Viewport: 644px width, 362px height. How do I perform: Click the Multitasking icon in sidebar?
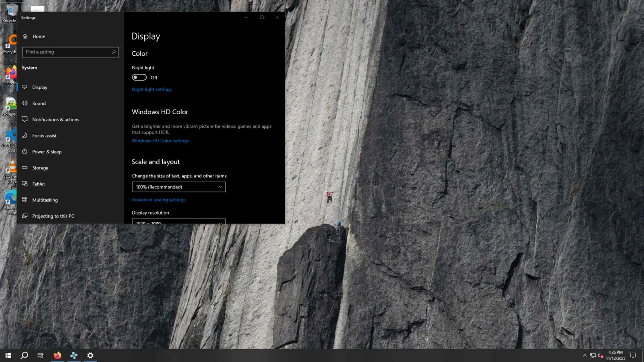point(24,200)
